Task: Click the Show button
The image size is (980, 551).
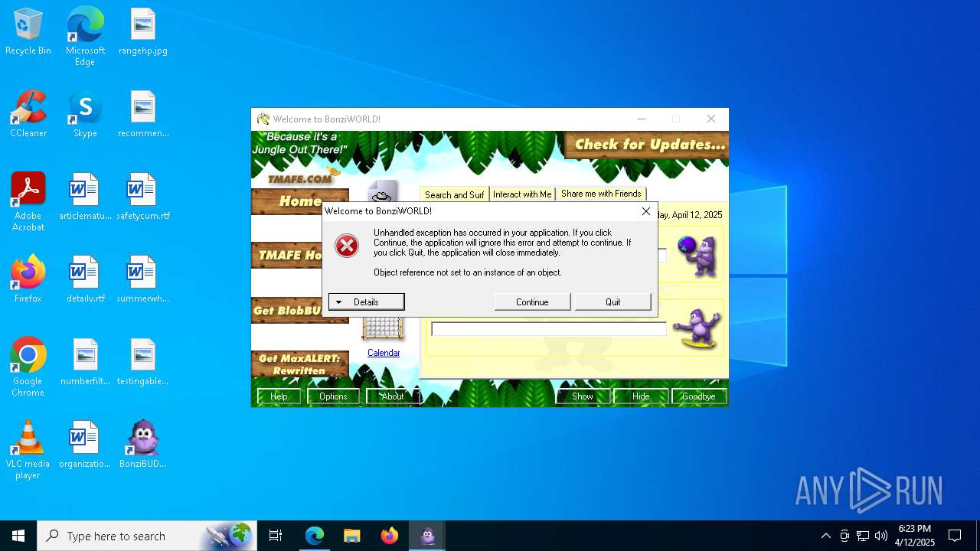Action: pyautogui.click(x=583, y=396)
